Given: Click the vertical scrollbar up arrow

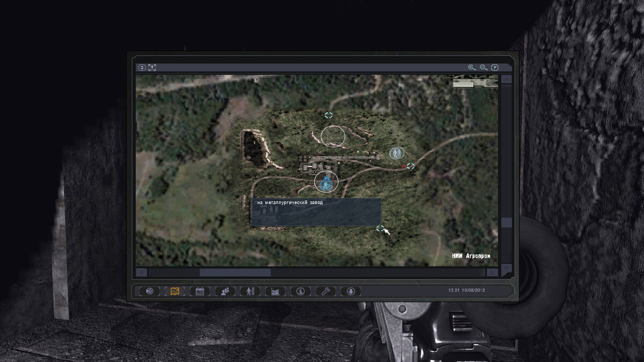Looking at the screenshot, I should 506,79.
